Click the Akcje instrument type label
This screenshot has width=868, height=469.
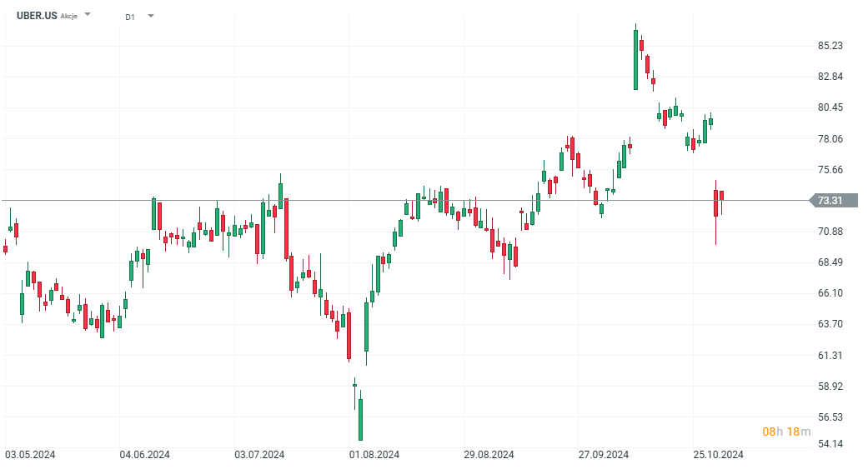tap(68, 17)
